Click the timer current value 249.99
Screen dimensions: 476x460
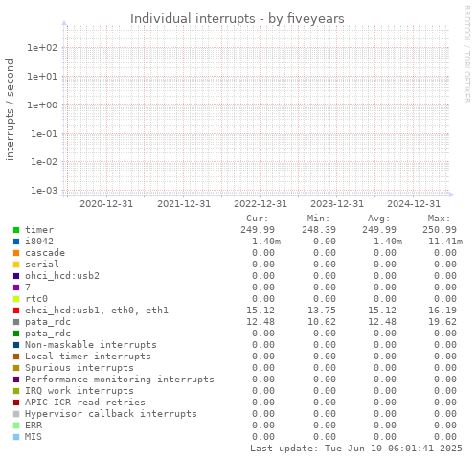click(258, 230)
